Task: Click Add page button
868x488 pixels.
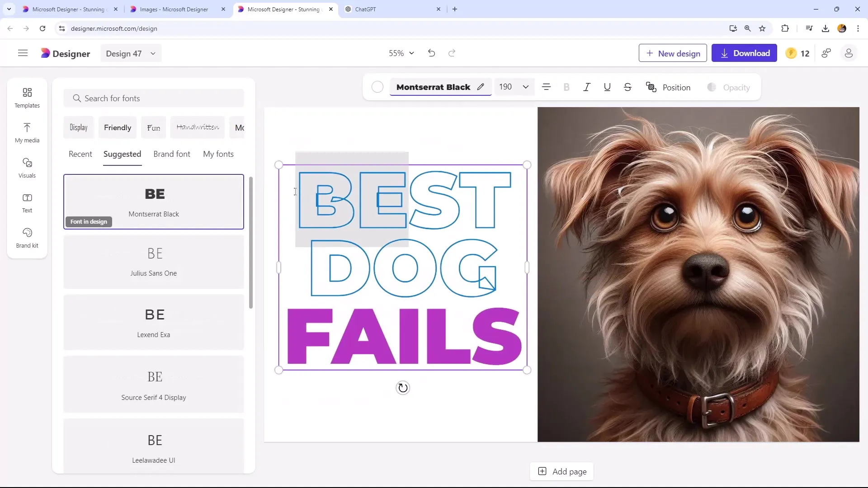Action: (562, 471)
